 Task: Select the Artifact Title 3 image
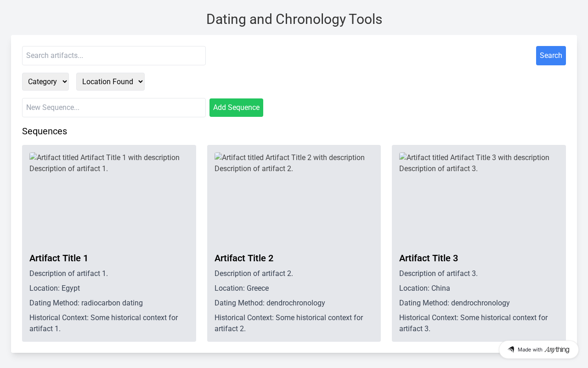click(x=478, y=198)
